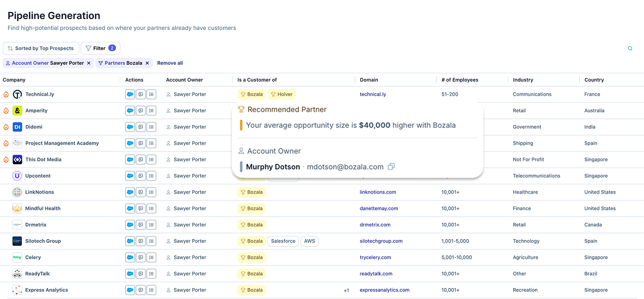Select the Project Management Academy company name
Screen dimensions: 644x299
(x=62, y=143)
